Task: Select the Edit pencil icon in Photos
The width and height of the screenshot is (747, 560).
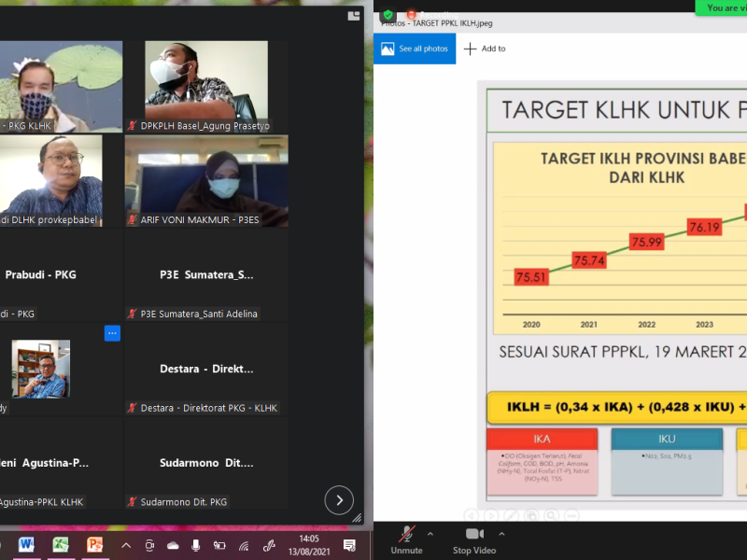Action: coord(511,515)
